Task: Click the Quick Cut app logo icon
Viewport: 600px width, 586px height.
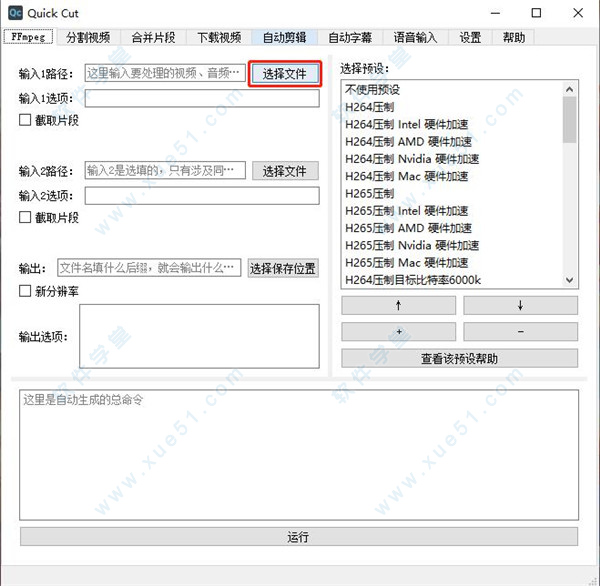Action: 15,13
